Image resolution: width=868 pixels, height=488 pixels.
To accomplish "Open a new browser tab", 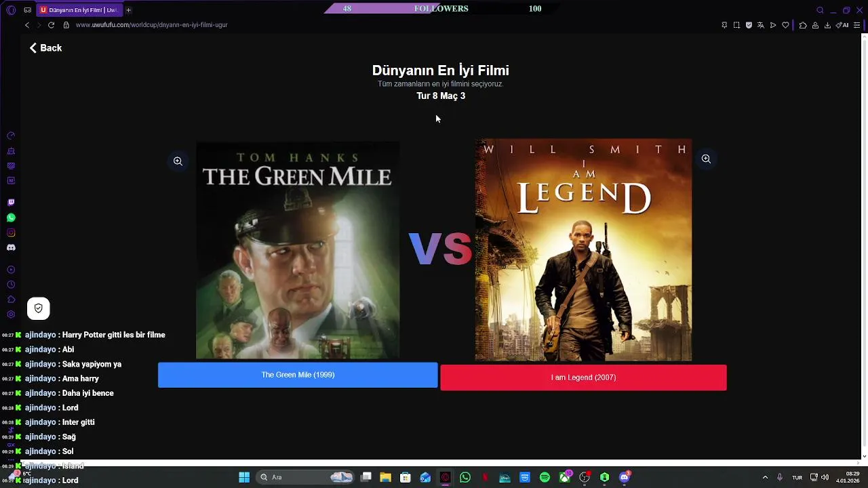I will [128, 10].
